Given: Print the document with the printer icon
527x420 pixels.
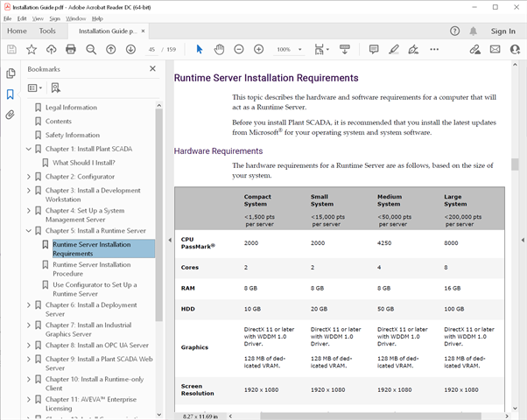Looking at the screenshot, I should pos(71,49).
